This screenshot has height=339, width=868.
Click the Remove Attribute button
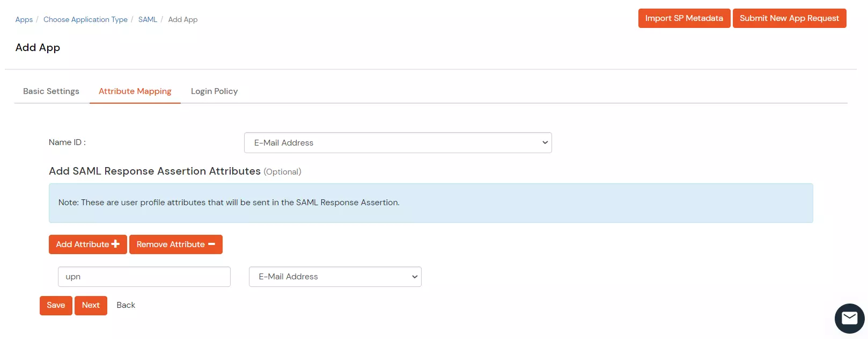click(x=176, y=244)
